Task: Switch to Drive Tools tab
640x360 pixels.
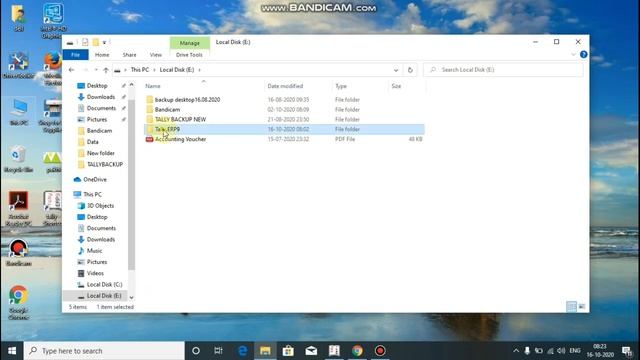Action: click(x=189, y=55)
